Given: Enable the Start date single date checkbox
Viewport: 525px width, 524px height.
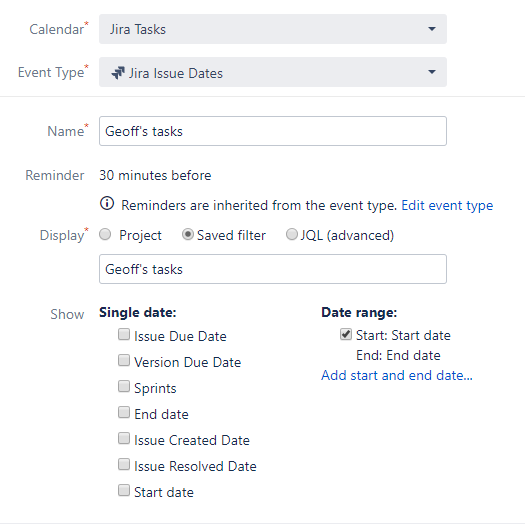Looking at the screenshot, I should pos(124,490).
